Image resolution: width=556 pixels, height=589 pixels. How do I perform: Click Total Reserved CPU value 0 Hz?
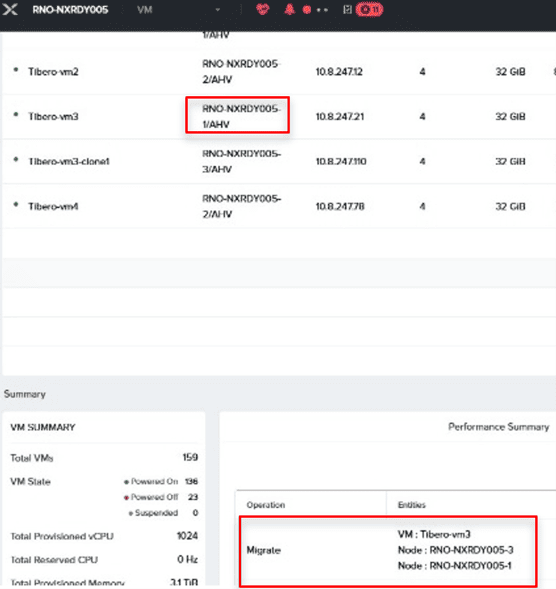pos(187,560)
